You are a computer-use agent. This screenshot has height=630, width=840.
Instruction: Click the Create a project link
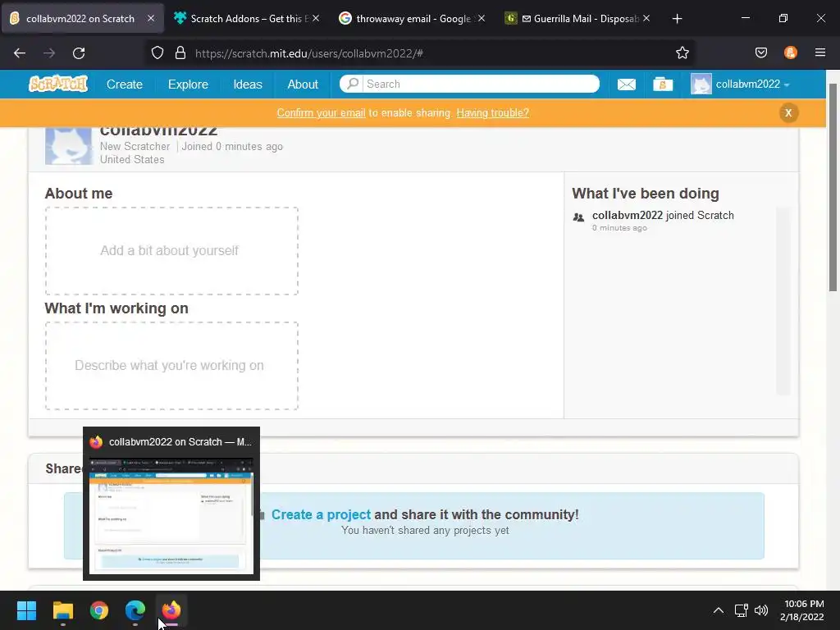click(x=321, y=515)
